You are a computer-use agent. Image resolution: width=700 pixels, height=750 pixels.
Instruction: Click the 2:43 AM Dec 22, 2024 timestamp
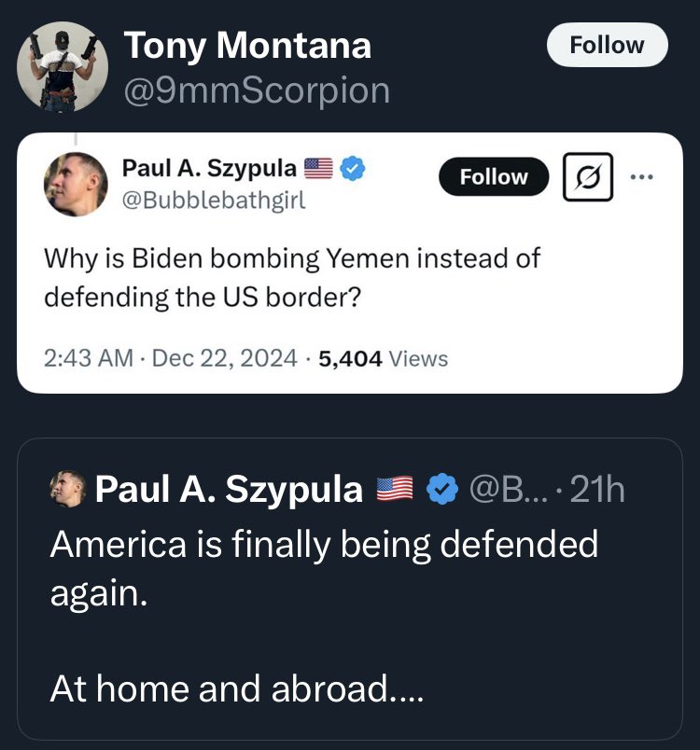(x=171, y=358)
